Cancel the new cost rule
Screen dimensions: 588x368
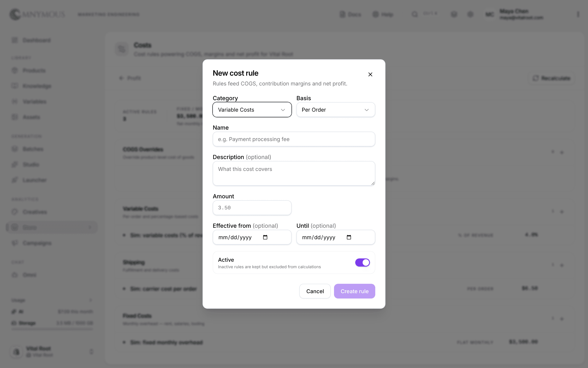coord(315,291)
